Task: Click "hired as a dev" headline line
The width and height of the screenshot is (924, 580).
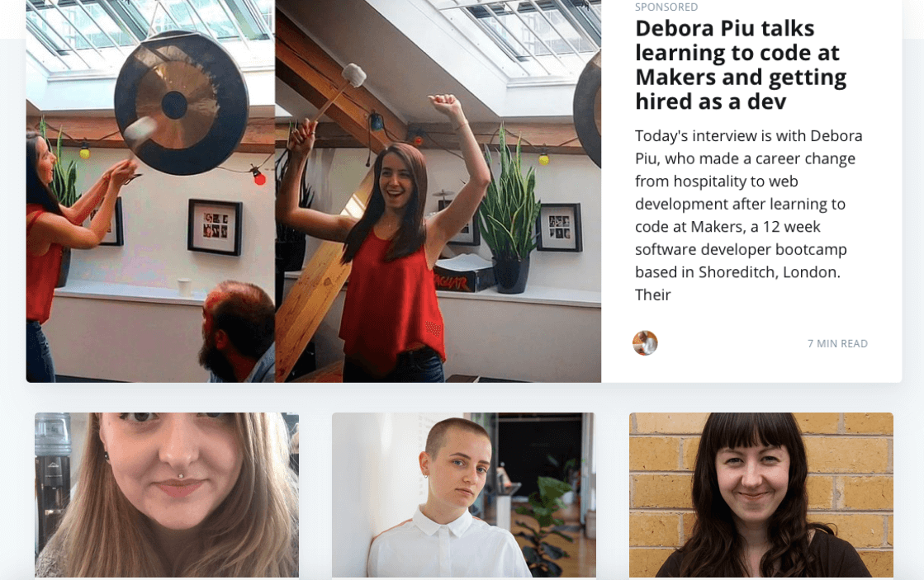Action: coord(711,101)
